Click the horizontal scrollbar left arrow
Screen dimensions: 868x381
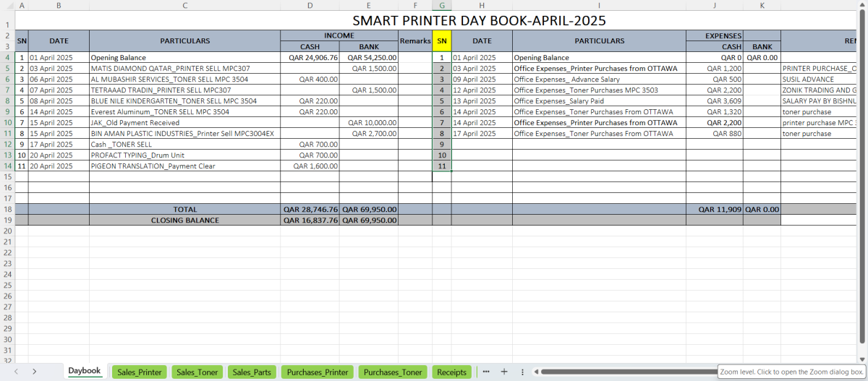coord(535,372)
